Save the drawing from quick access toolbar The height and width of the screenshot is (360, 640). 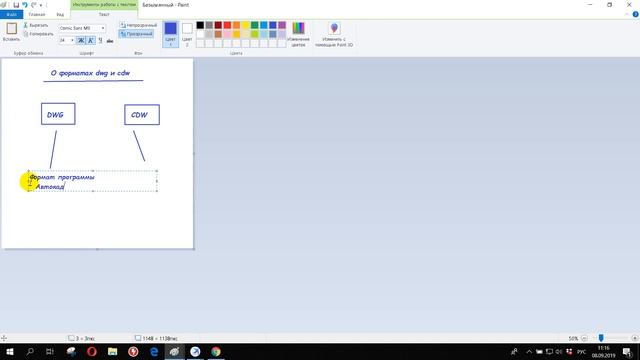point(16,5)
